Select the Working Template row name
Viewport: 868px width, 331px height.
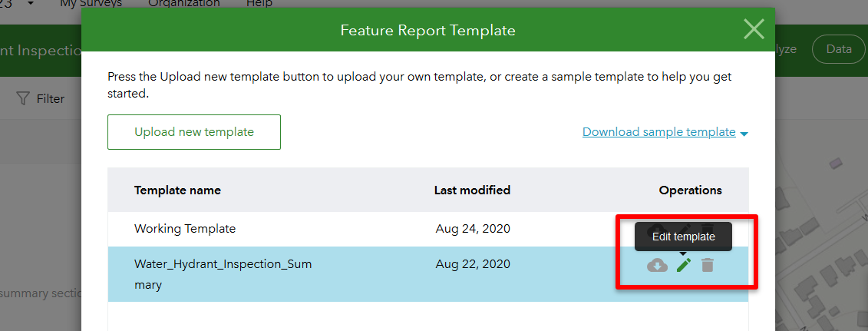185,229
